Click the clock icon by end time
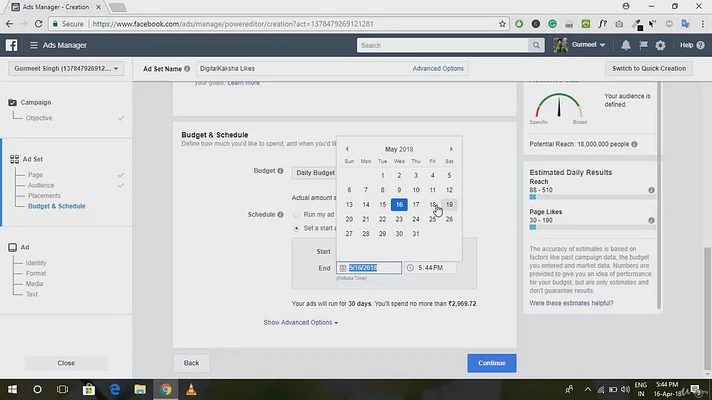Image resolution: width=712 pixels, height=400 pixels. [410, 268]
